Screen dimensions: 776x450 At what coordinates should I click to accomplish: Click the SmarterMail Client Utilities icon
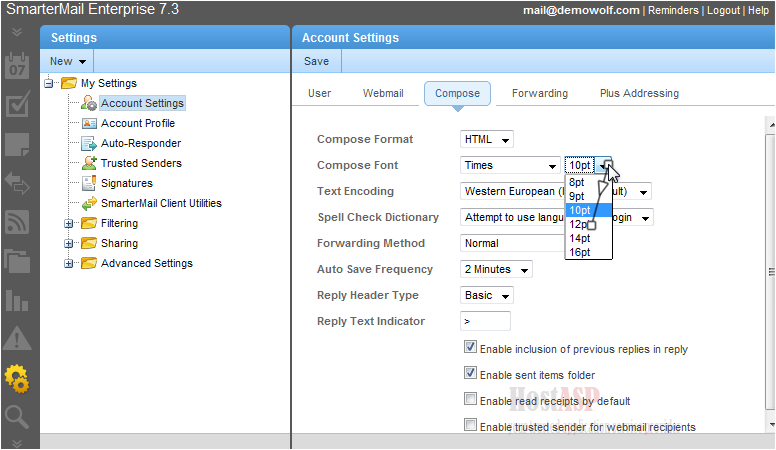[89, 203]
